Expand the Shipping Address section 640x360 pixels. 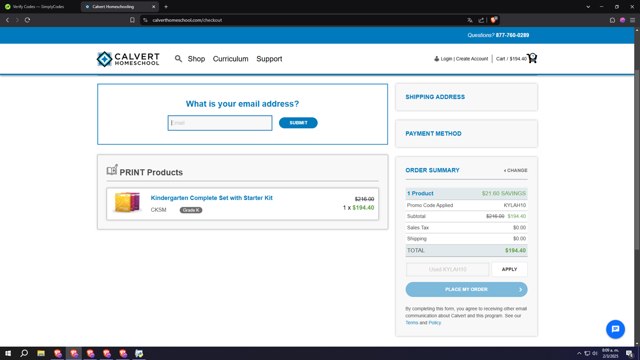click(467, 97)
